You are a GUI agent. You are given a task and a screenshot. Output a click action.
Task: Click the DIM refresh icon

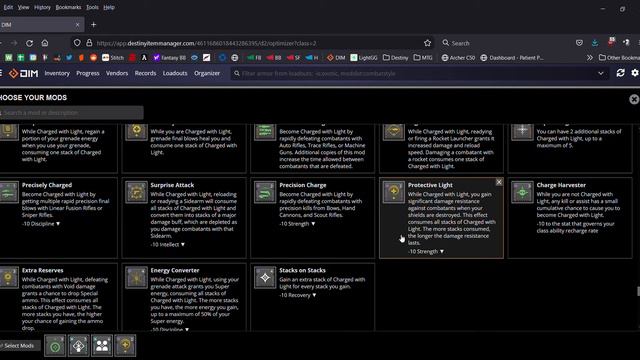(x=620, y=73)
